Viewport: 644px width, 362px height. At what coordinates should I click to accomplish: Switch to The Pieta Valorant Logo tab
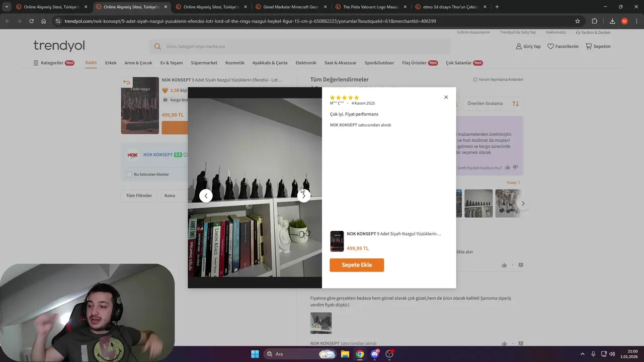click(372, 7)
